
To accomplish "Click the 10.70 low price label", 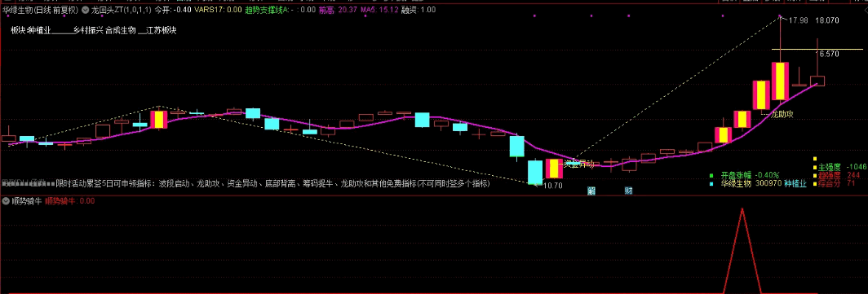I will [553, 186].
